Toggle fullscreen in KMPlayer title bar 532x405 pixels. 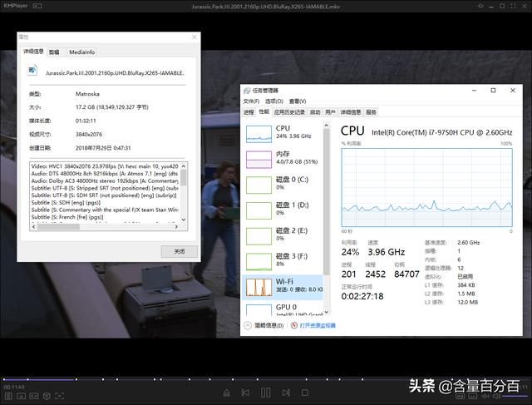point(513,6)
